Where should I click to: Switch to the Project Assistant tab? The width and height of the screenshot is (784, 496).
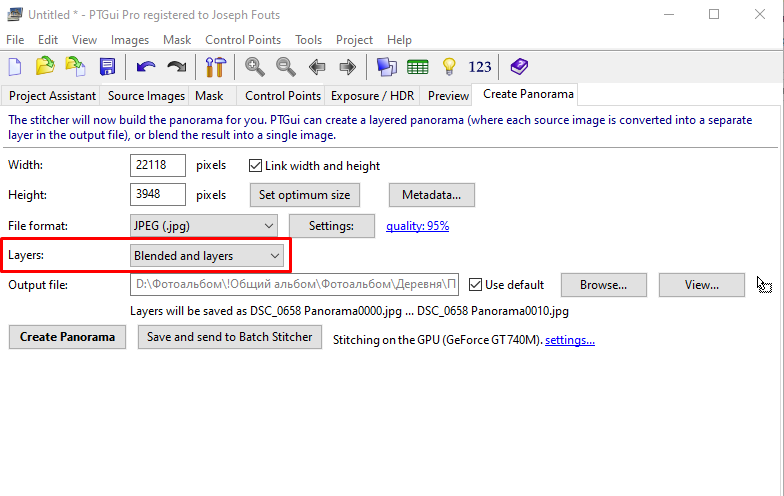52,96
